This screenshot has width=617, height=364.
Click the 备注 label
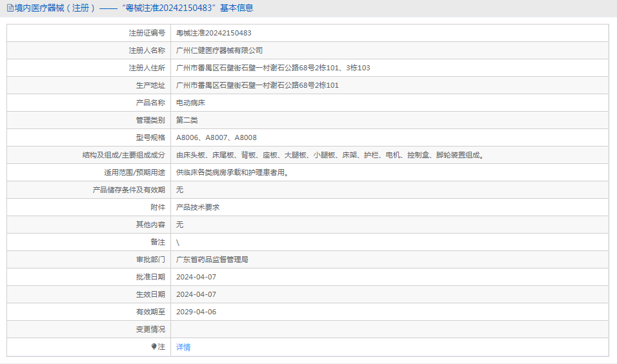click(x=157, y=242)
